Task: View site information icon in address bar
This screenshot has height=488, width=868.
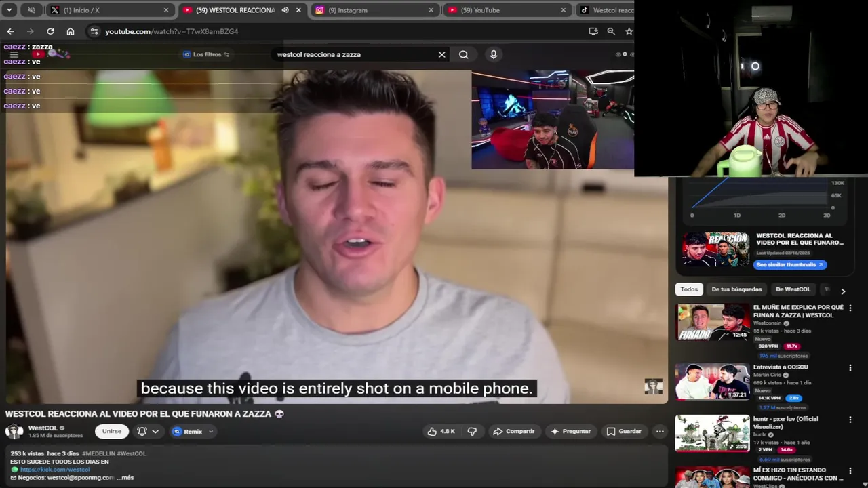Action: [x=94, y=31]
